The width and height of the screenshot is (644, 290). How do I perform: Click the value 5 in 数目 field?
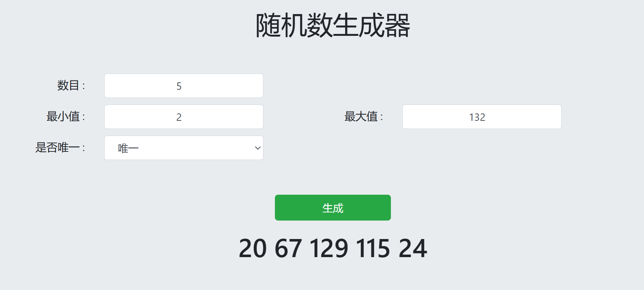coord(179,86)
